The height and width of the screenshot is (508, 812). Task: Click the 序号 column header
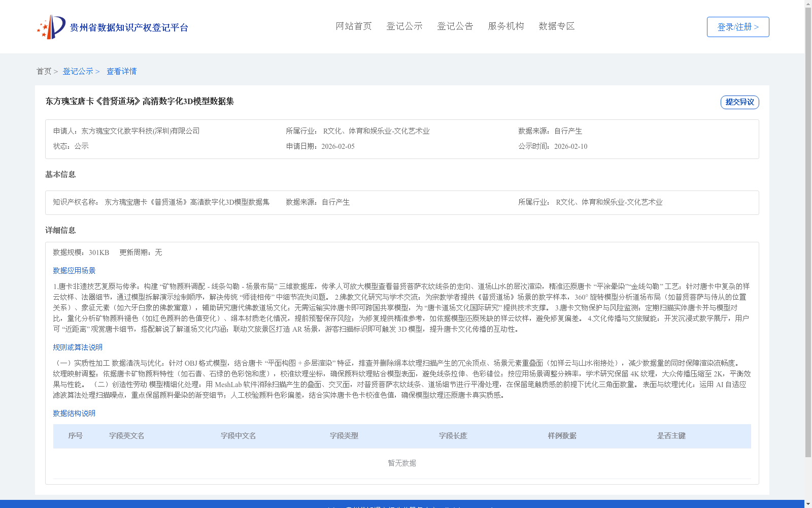(76, 436)
